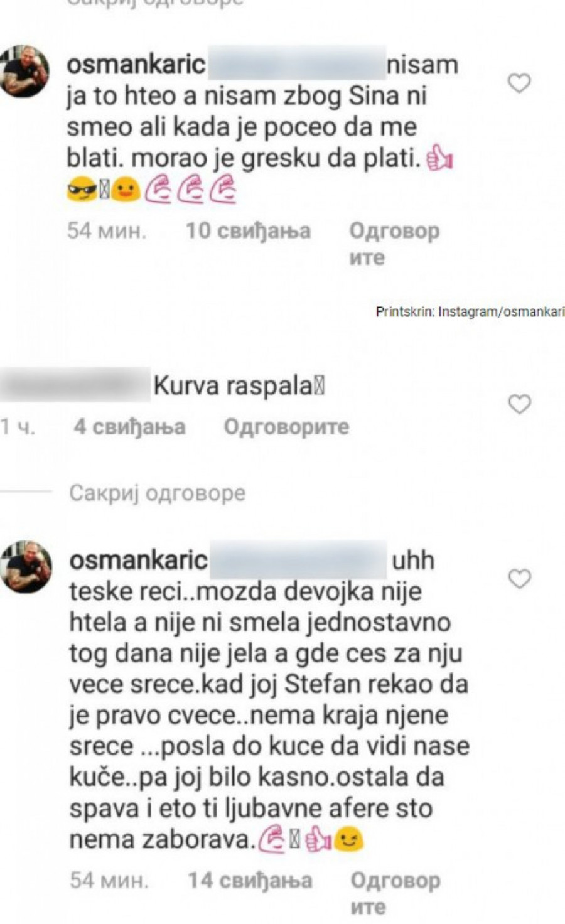This screenshot has height=924, width=565.
Task: Select the '1 ч.' timestamp
Action: point(18,427)
